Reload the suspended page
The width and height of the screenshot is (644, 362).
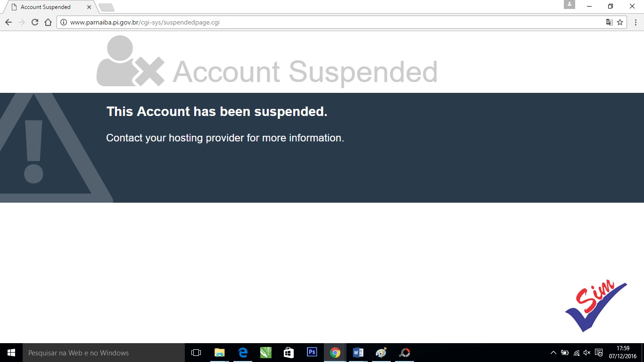35,22
